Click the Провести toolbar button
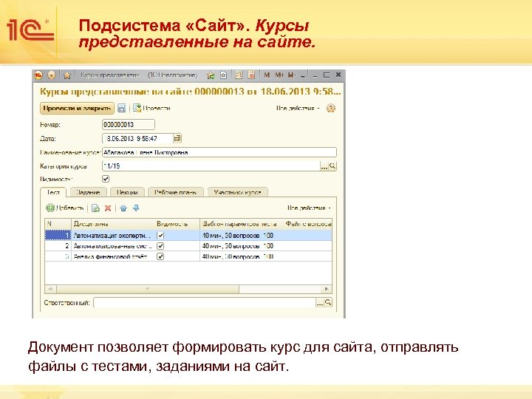 151,108
